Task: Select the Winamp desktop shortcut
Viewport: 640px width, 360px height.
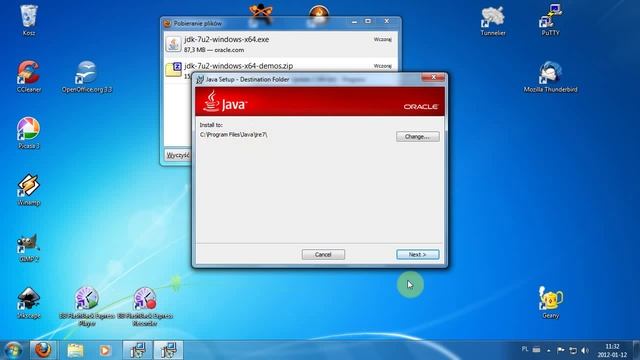Action: (29, 189)
